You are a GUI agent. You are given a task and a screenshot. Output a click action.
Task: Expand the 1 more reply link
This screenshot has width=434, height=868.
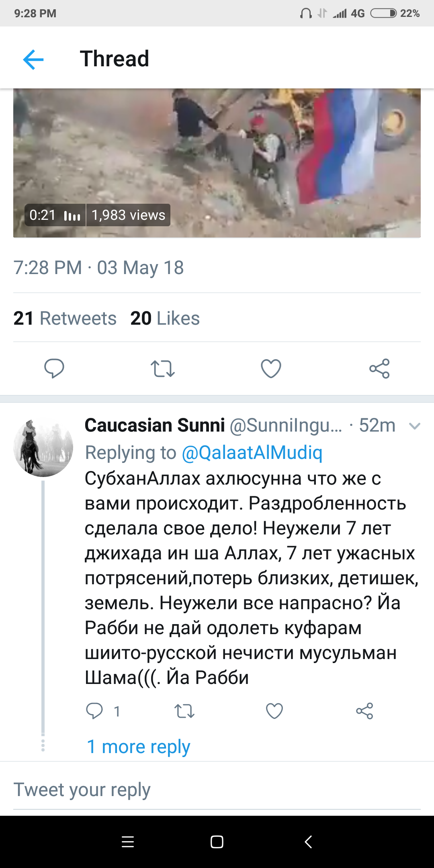pos(138,747)
